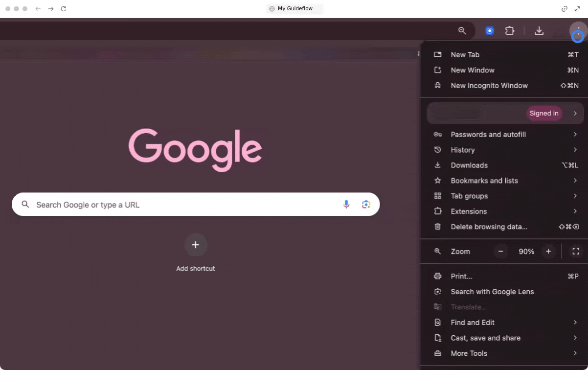Screen dimensions: 588x370
Task: Enter full screen mode from Zoom row
Action: [576, 252]
